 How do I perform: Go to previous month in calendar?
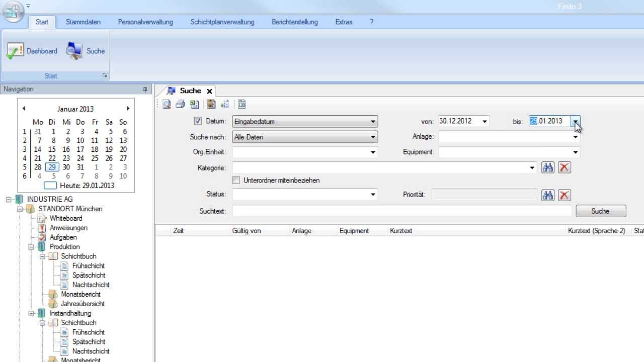click(24, 109)
